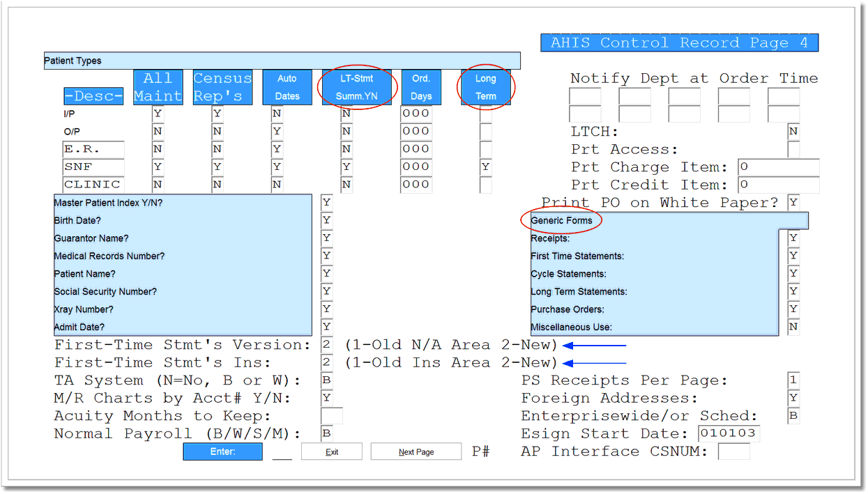Set the Xray Number? flag field
This screenshot has width=868, height=494.
(x=326, y=309)
